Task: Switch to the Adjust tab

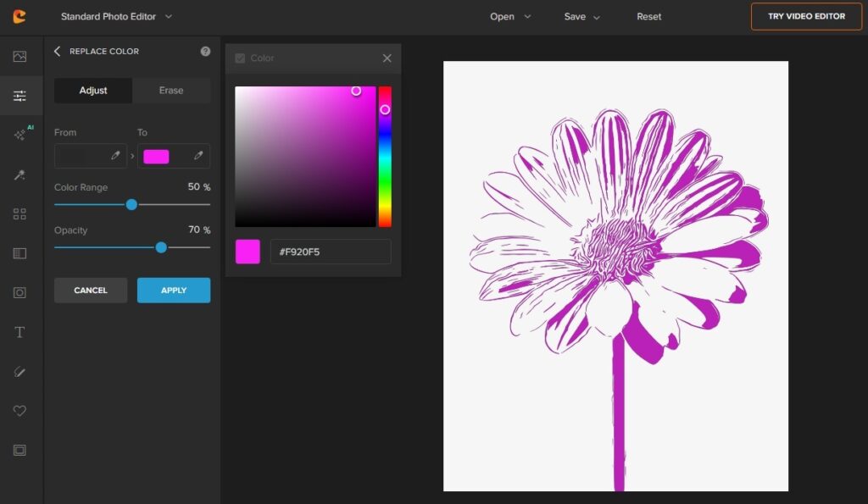Action: (92, 91)
